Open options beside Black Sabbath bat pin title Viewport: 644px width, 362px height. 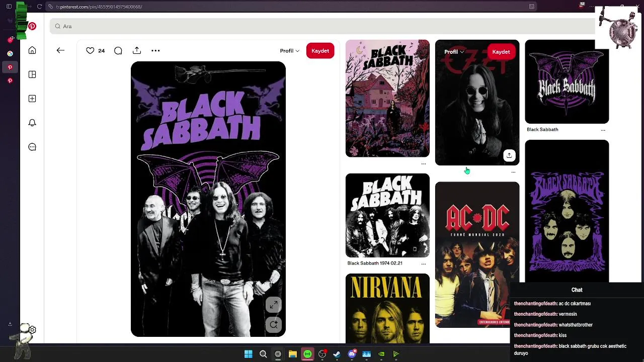pos(603,130)
